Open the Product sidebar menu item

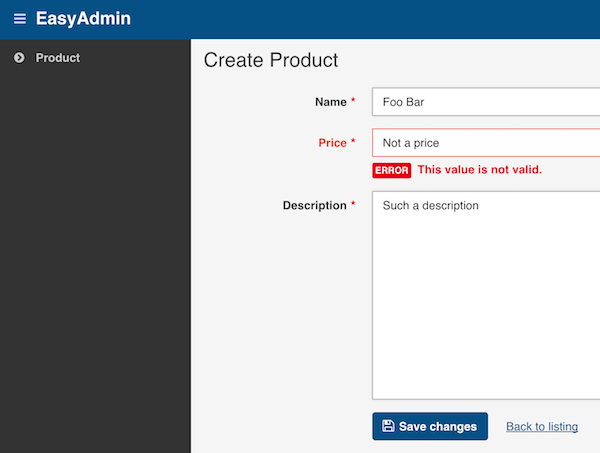click(x=57, y=58)
